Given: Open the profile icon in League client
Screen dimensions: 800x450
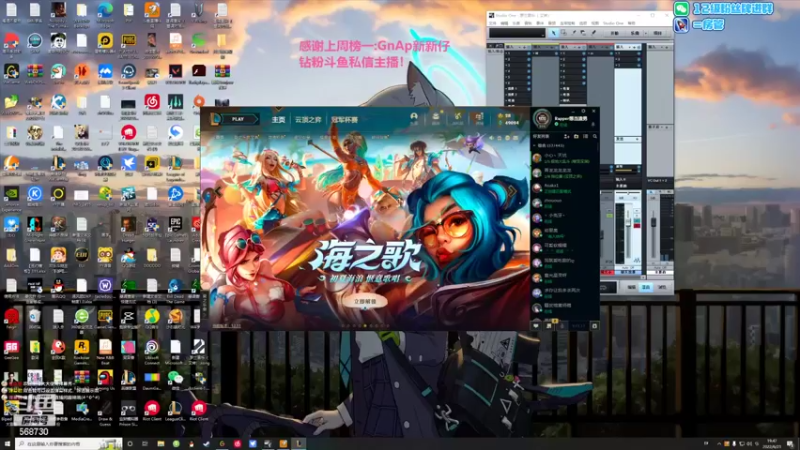Looking at the screenshot, I should coord(414,118).
